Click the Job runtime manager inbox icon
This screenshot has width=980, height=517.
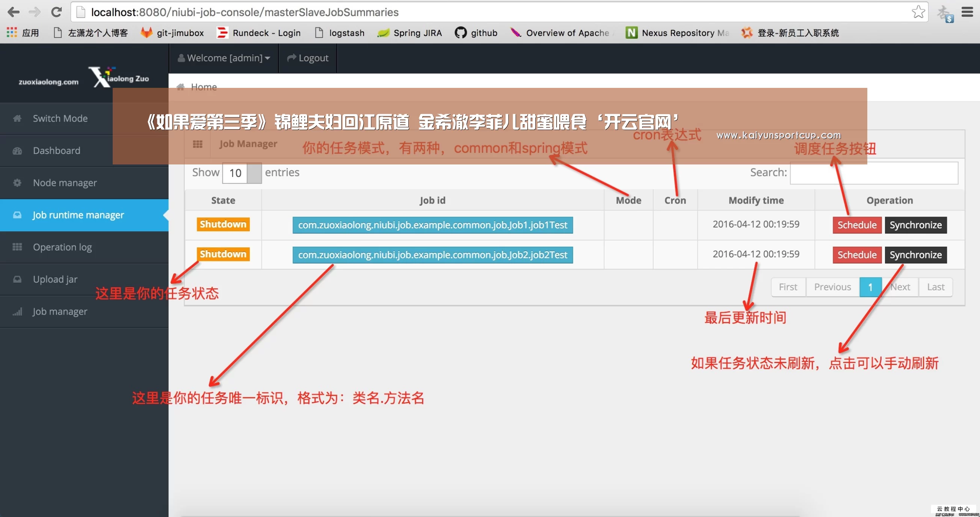point(17,215)
